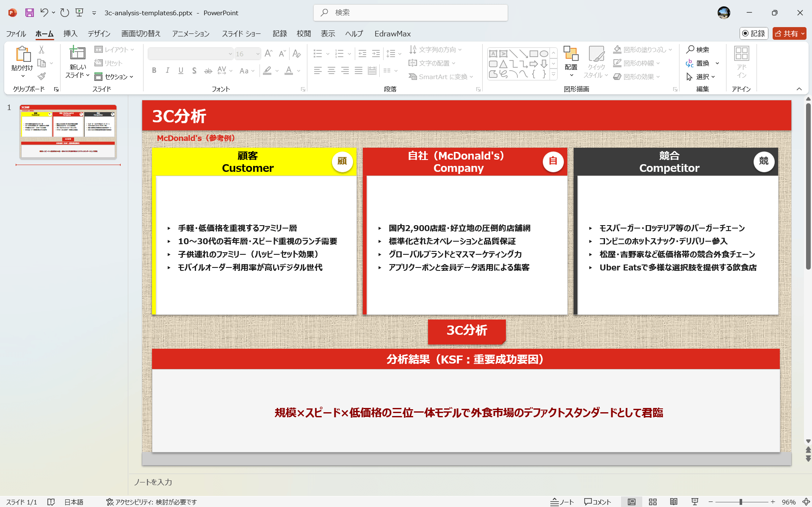Viewport: 812px width, 507px height.
Task: Click the Clear Formatting icon
Action: click(297, 54)
